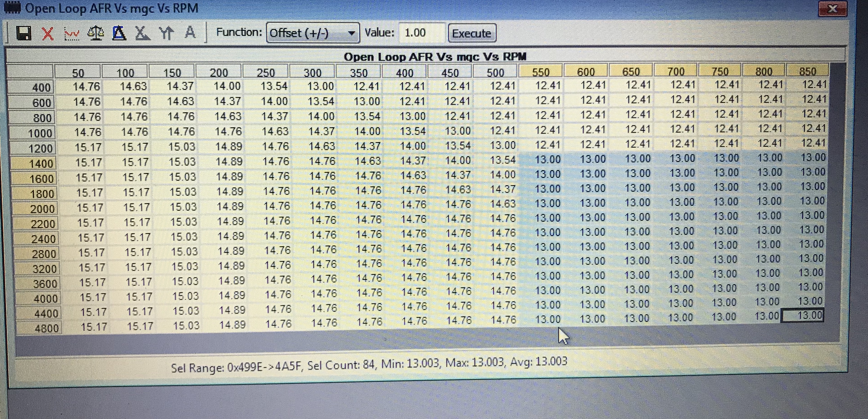868x419 pixels.
Task: Click the blue delta difference icon
Action: click(x=119, y=33)
